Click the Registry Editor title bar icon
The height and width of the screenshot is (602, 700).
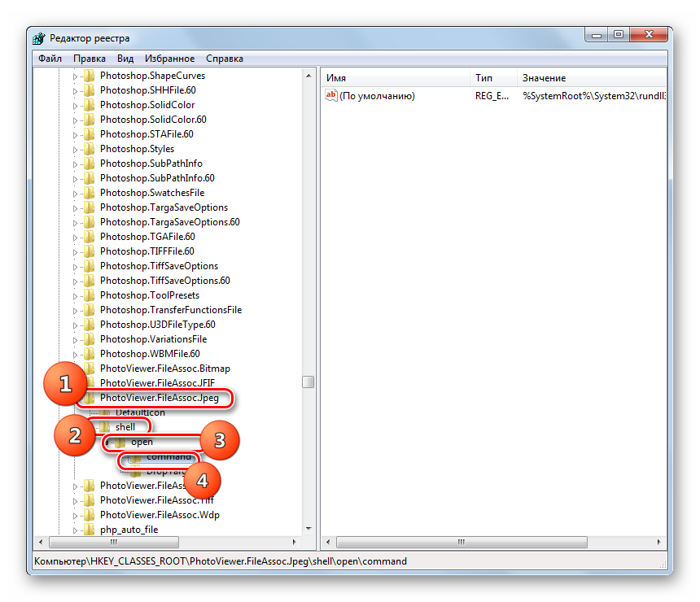pyautogui.click(x=39, y=38)
